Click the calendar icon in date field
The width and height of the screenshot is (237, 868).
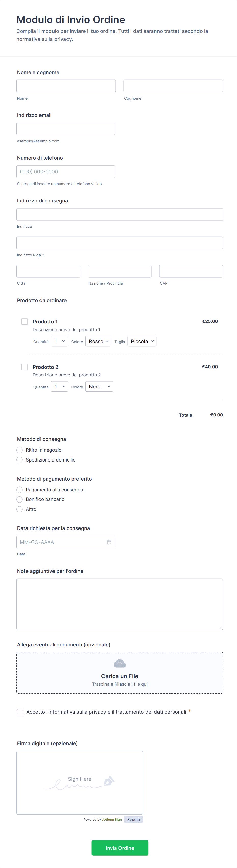point(109,542)
